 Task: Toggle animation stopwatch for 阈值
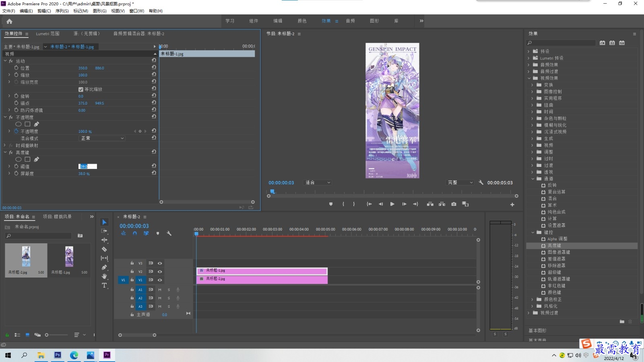(16, 166)
